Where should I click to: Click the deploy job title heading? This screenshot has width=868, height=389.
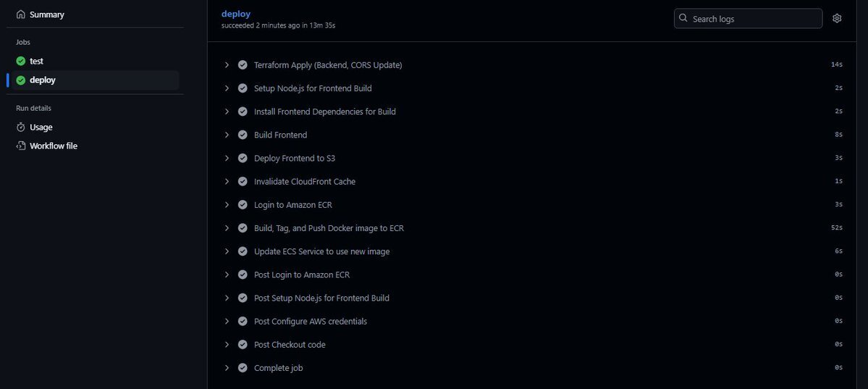236,14
